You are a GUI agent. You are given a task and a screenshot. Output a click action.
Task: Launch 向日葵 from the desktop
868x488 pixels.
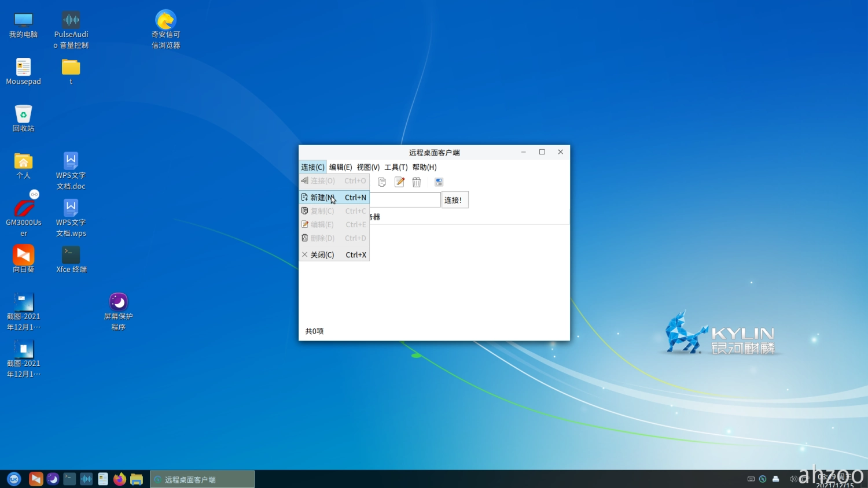tap(24, 255)
